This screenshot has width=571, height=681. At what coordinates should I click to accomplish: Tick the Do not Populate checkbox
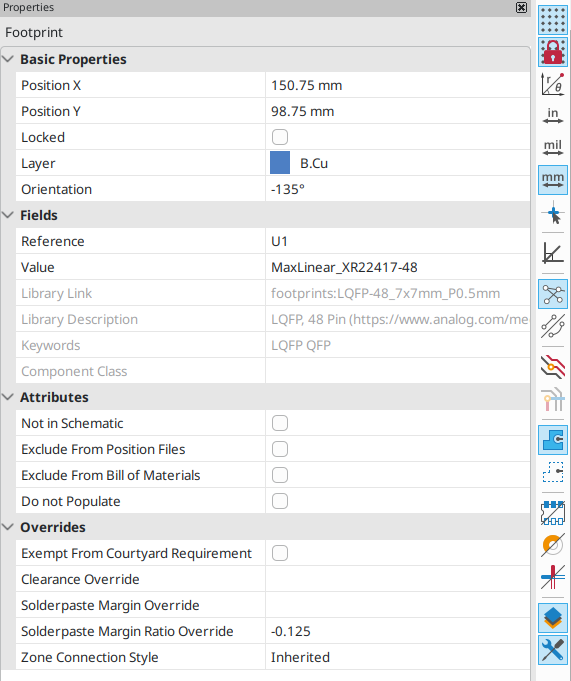point(280,501)
